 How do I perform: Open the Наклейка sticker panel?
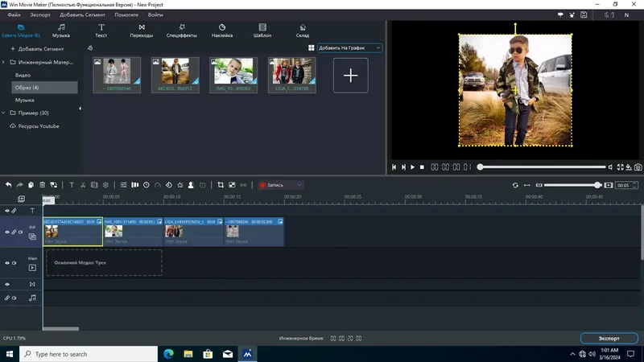pyautogui.click(x=222, y=31)
